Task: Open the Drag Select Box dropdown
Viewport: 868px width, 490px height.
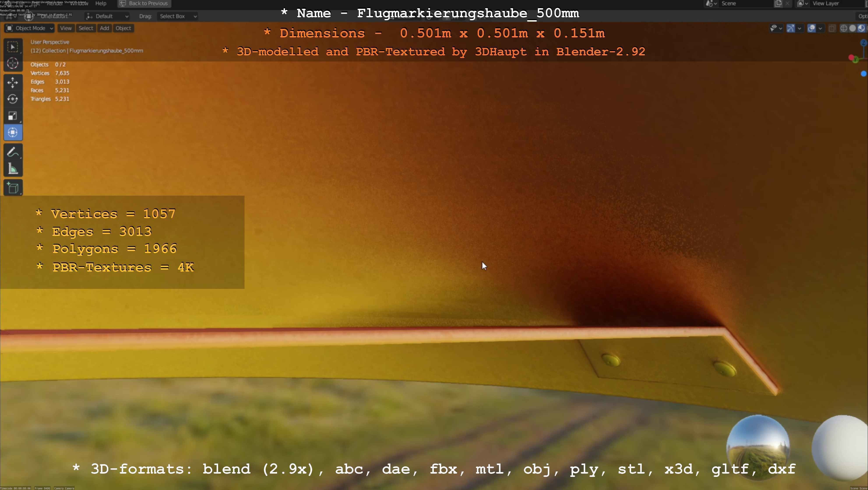Action: coord(177,16)
